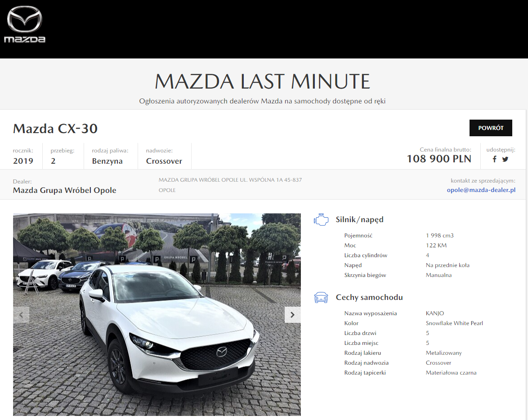Click the Pojemność label
This screenshot has height=420, width=528.
tap(358, 236)
